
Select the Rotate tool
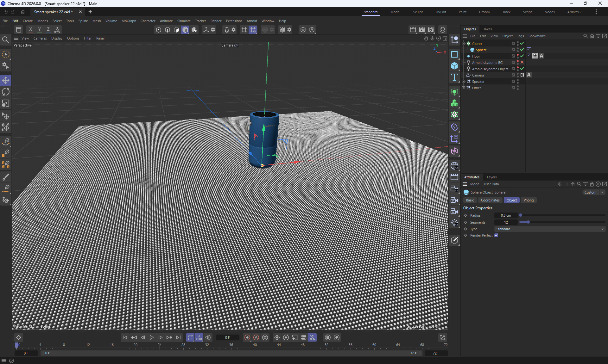6,92
